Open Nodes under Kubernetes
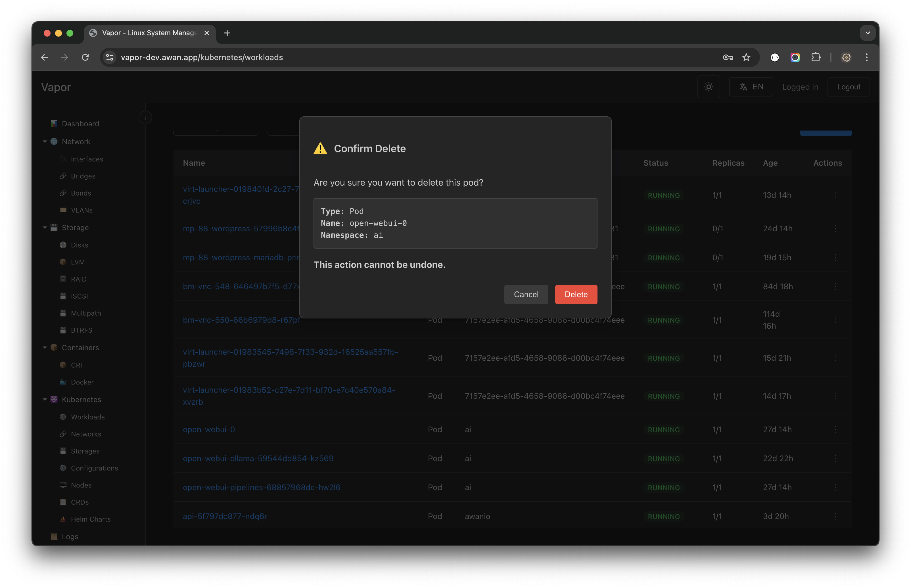 point(81,485)
